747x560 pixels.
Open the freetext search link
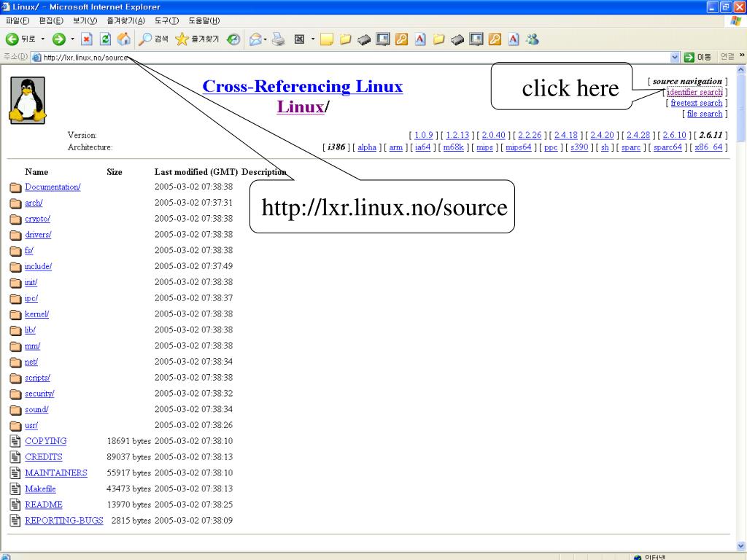697,103
